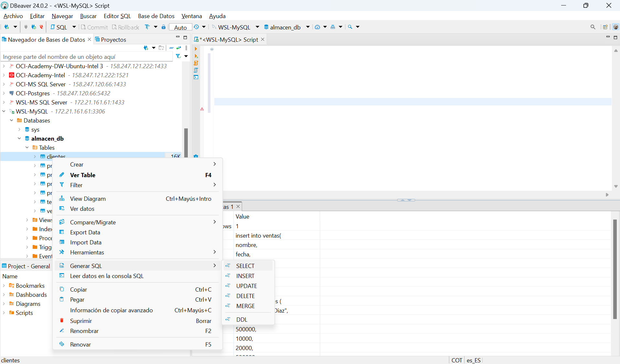Click the Auto commit mode field
The width and height of the screenshot is (620, 364).
180,27
